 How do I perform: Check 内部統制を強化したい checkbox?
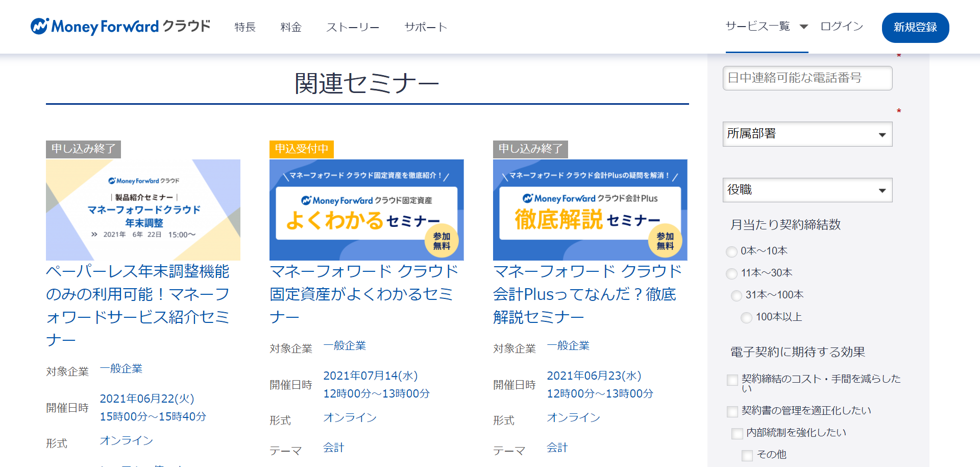(x=737, y=434)
